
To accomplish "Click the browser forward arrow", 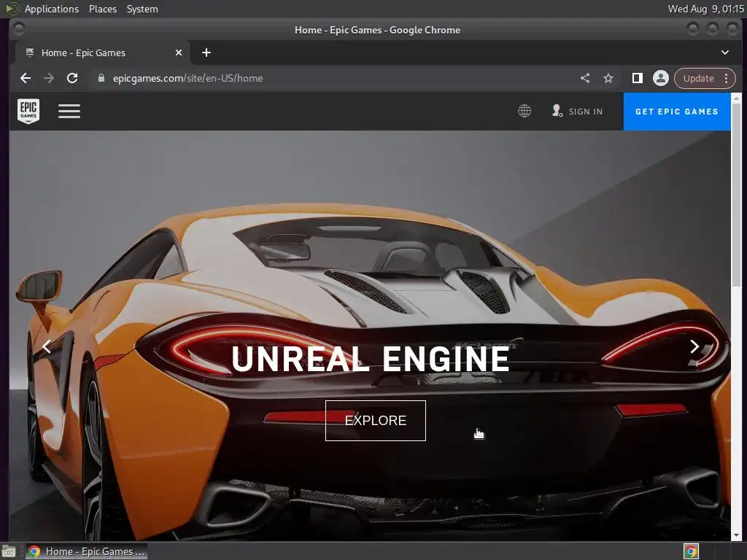I will pos(49,78).
